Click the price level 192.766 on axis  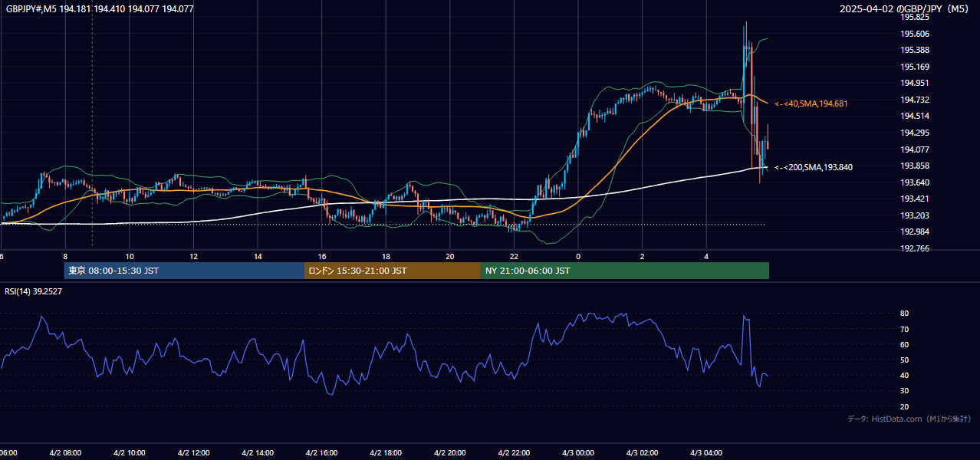pyautogui.click(x=915, y=248)
